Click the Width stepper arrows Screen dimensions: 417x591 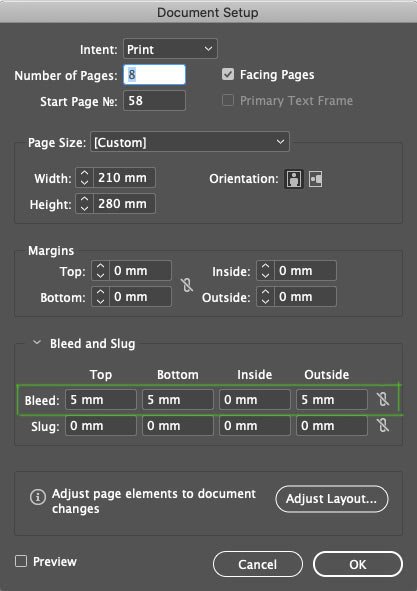coord(84,178)
